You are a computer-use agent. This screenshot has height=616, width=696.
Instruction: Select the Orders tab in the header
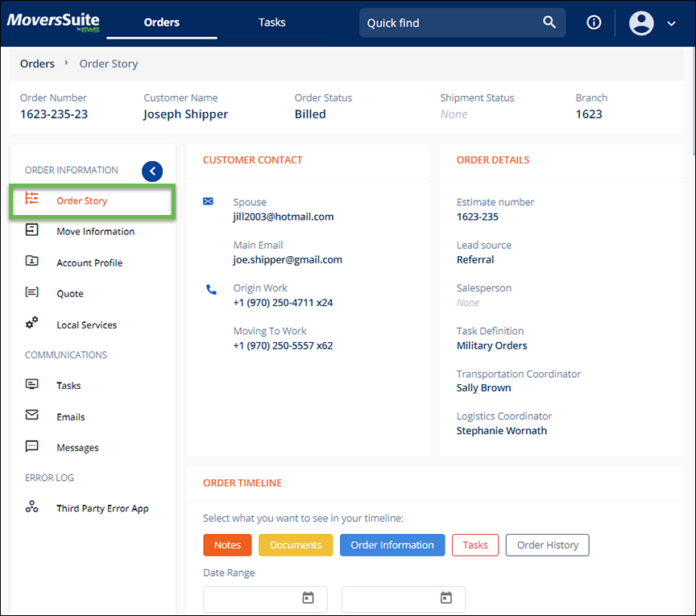(x=161, y=23)
